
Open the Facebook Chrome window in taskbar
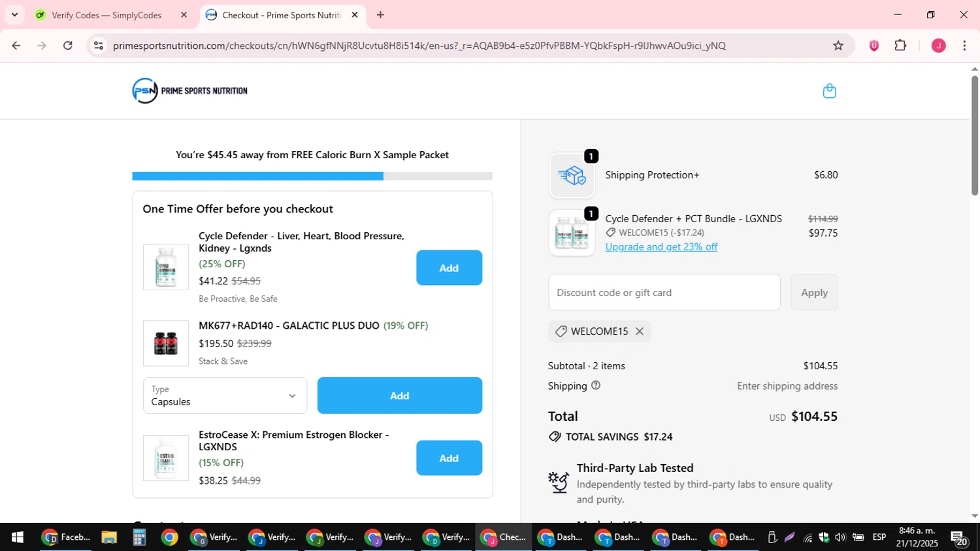pos(65,537)
